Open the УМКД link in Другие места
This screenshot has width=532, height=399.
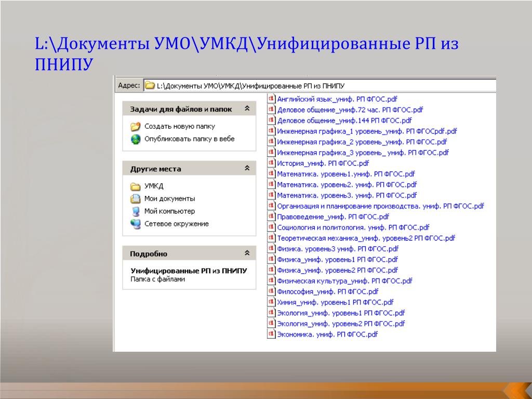click(x=154, y=186)
